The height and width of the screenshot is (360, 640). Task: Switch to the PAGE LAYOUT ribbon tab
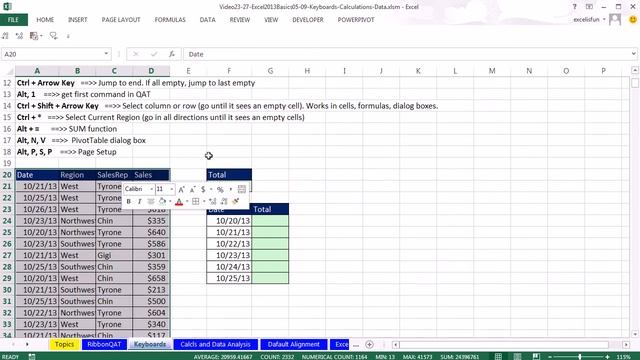[x=121, y=20]
